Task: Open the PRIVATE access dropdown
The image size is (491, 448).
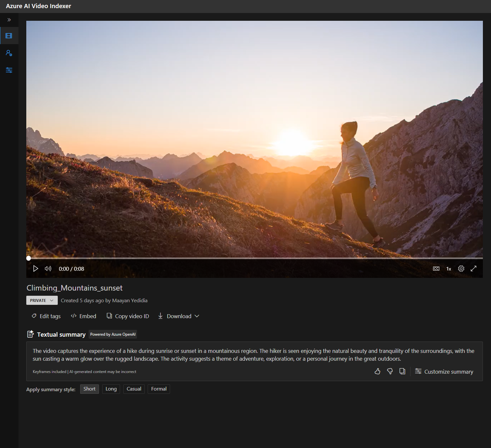Action: pyautogui.click(x=42, y=300)
